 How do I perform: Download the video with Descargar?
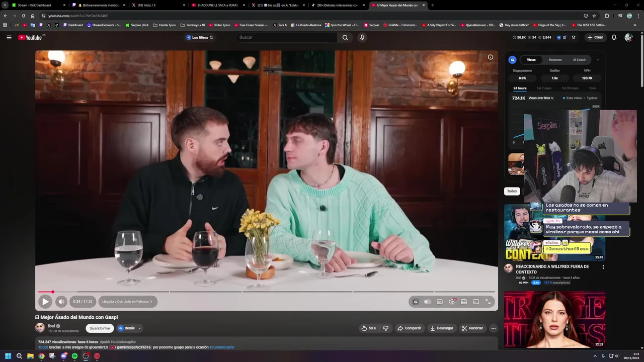(x=442, y=328)
